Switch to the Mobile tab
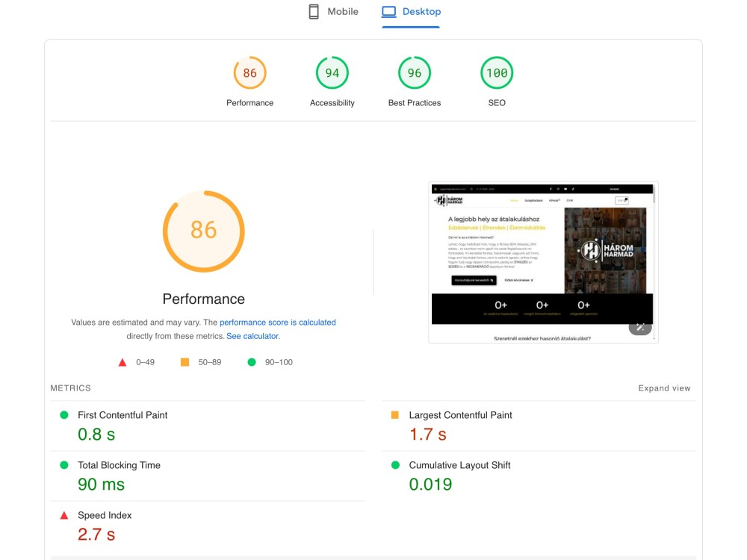Image resolution: width=747 pixels, height=560 pixels. (333, 11)
